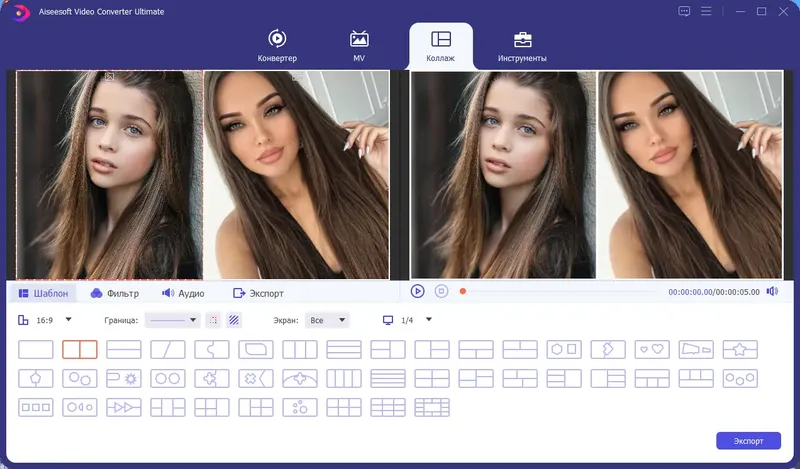Choose the three small squares template
The height and width of the screenshot is (469, 800).
(x=36, y=408)
